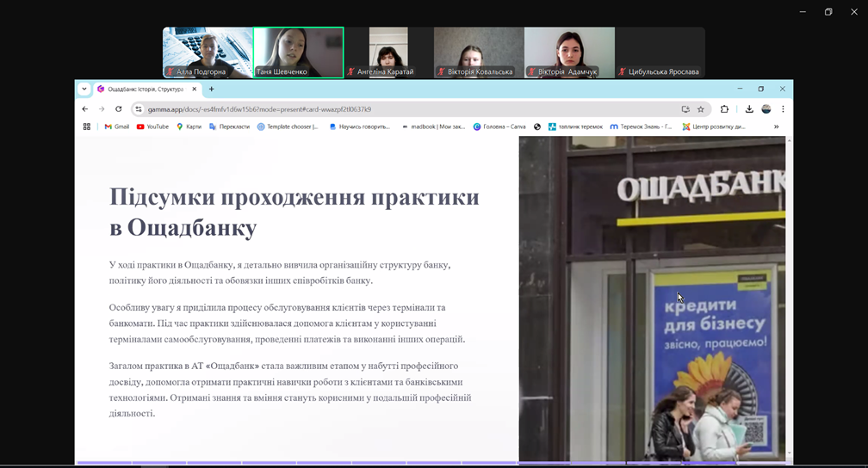Select Таня Шевченко's video thumbnail
The width and height of the screenshot is (868, 468).
(x=298, y=52)
